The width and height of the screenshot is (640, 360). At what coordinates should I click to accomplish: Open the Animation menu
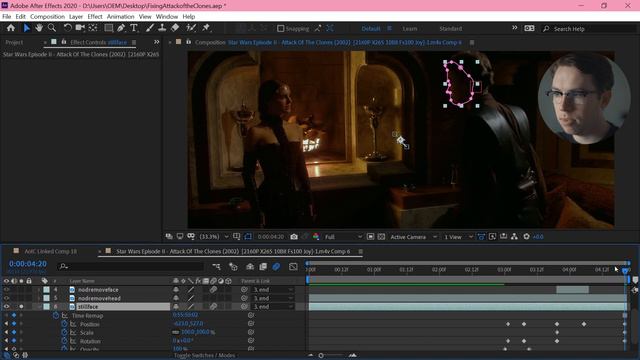(120, 16)
